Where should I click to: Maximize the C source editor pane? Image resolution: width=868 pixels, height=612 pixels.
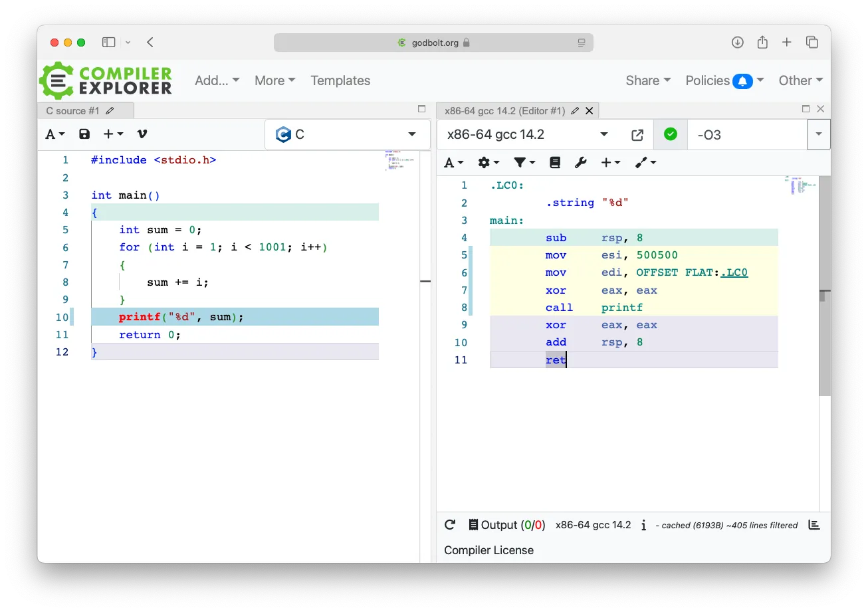(x=421, y=109)
